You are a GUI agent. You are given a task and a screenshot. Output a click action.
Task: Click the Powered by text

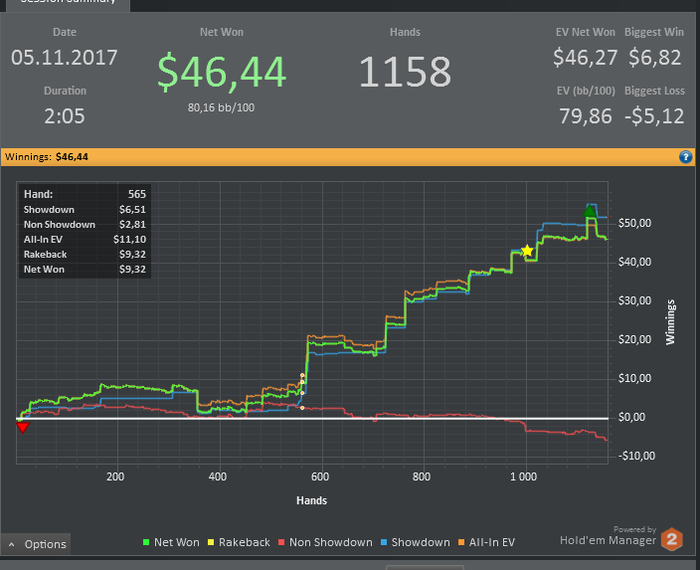coord(634,529)
